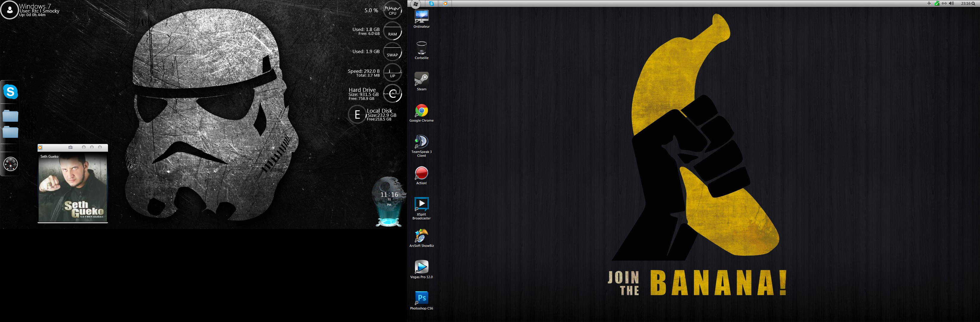Click the 'Seth Gueko' title in player

pyautogui.click(x=50, y=156)
